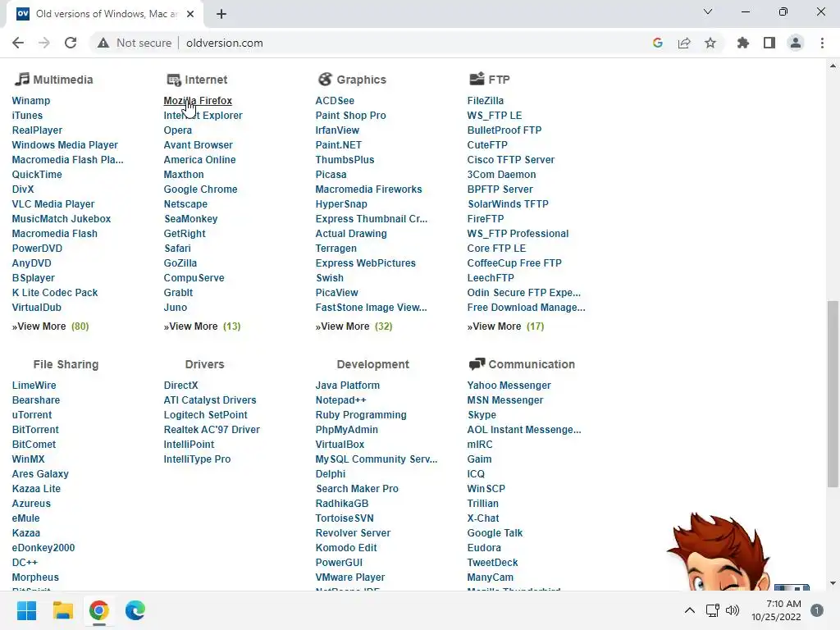
Task: Open the FileZilla link
Action: tap(486, 101)
